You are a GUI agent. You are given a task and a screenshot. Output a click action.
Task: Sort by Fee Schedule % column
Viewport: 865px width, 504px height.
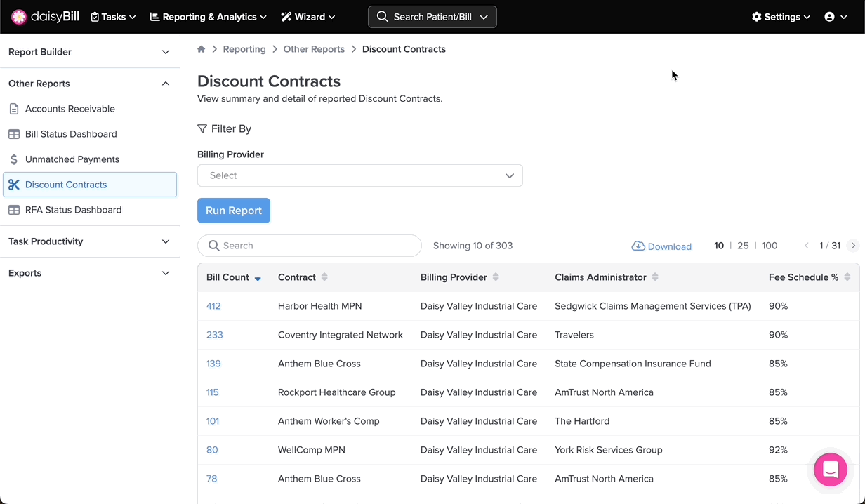[x=847, y=277]
